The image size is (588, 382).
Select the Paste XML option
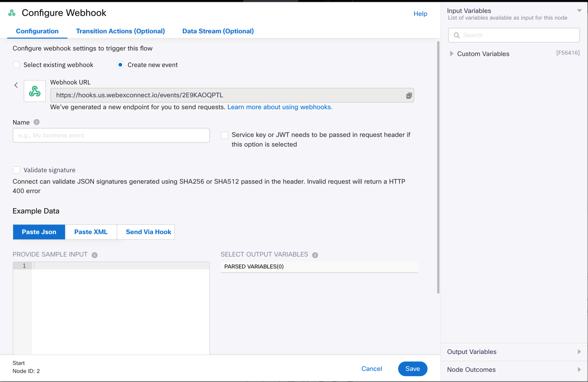pos(91,232)
